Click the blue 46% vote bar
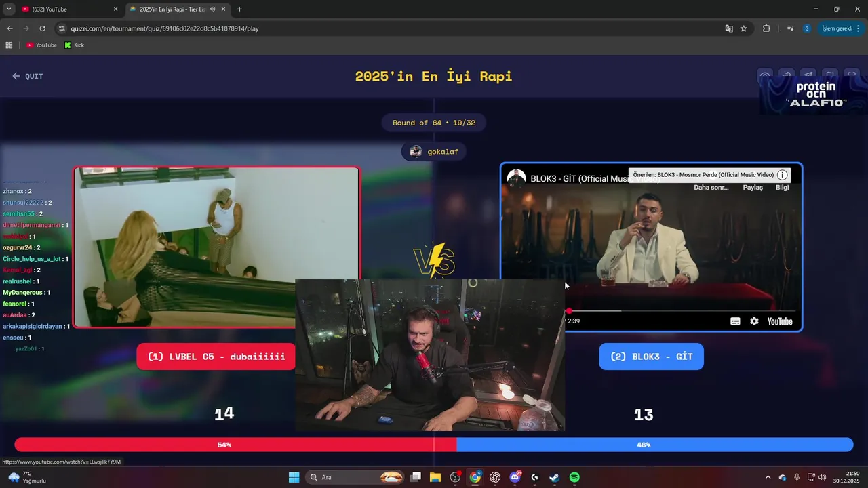This screenshot has width=868, height=488. [654, 445]
